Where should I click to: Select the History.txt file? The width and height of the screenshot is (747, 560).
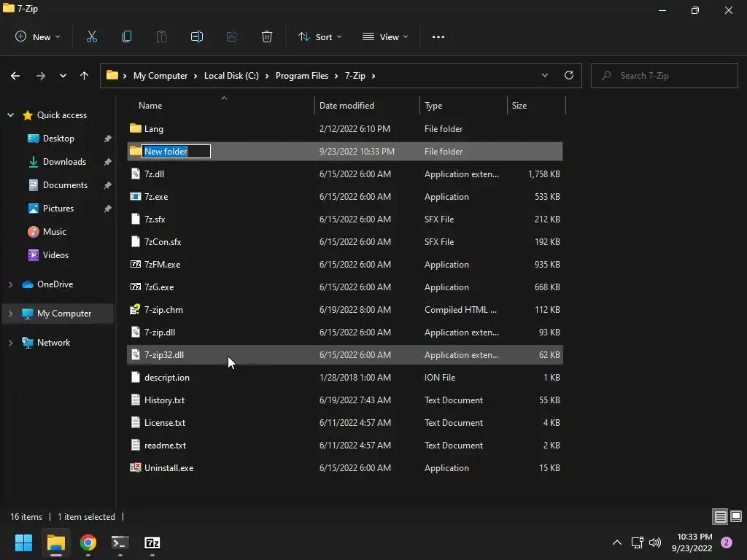point(345,400)
